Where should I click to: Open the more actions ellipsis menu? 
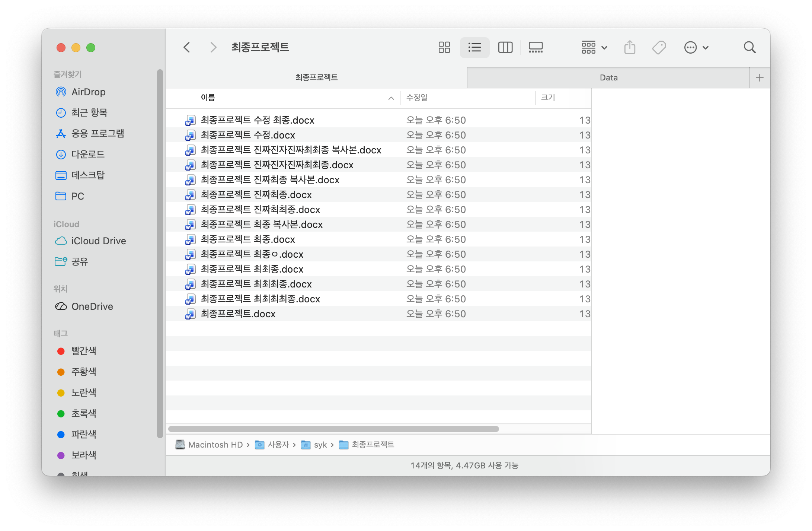tap(696, 47)
